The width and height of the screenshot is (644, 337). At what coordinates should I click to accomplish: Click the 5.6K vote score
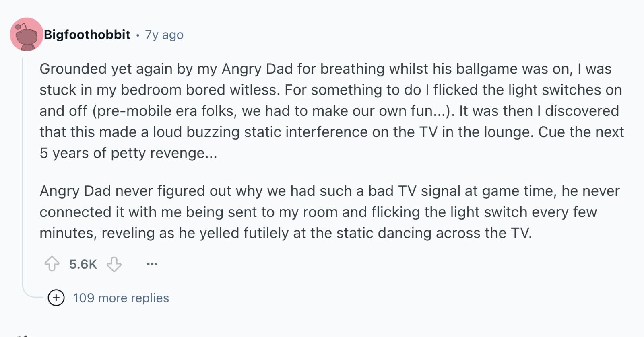(x=83, y=264)
